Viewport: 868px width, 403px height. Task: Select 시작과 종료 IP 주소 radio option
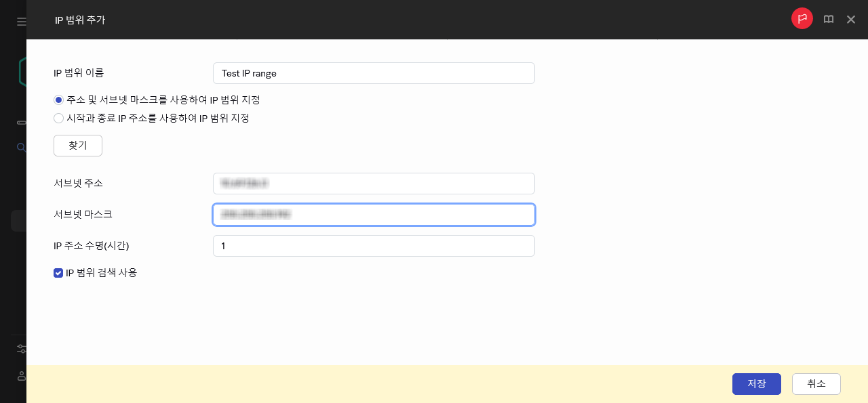pos(59,118)
